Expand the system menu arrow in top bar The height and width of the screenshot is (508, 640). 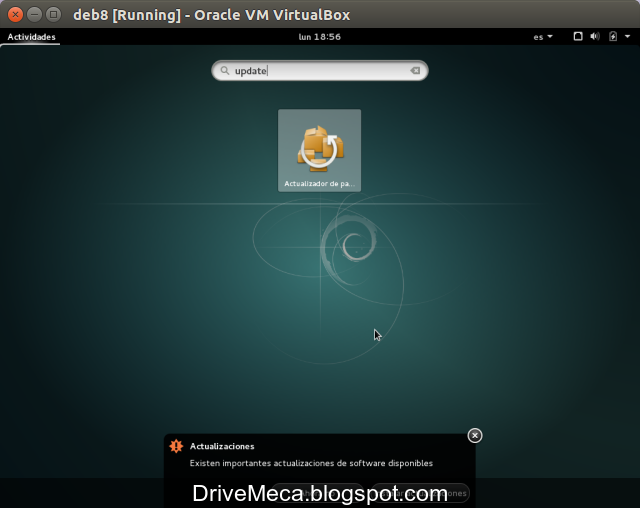627,36
